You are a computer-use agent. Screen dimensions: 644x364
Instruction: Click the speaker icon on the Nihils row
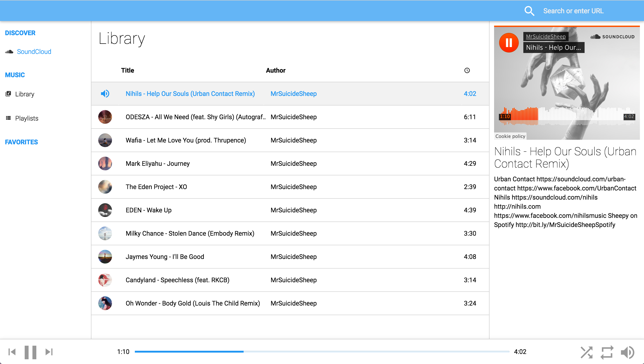[105, 93]
